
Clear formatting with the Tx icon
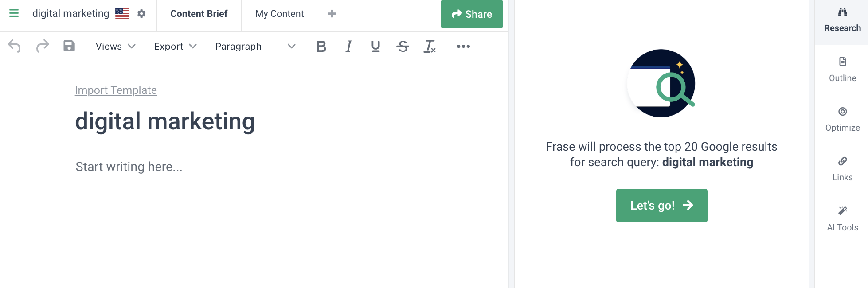[x=430, y=46]
